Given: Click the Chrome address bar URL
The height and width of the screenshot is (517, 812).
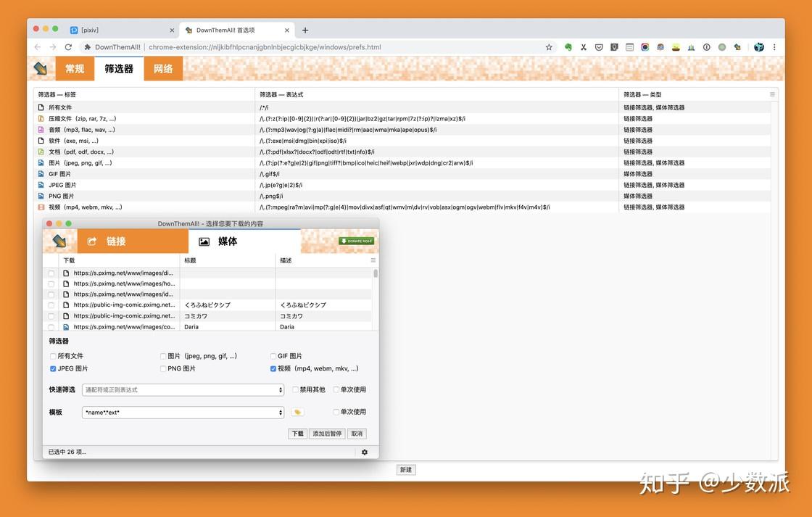Looking at the screenshot, I should point(265,47).
